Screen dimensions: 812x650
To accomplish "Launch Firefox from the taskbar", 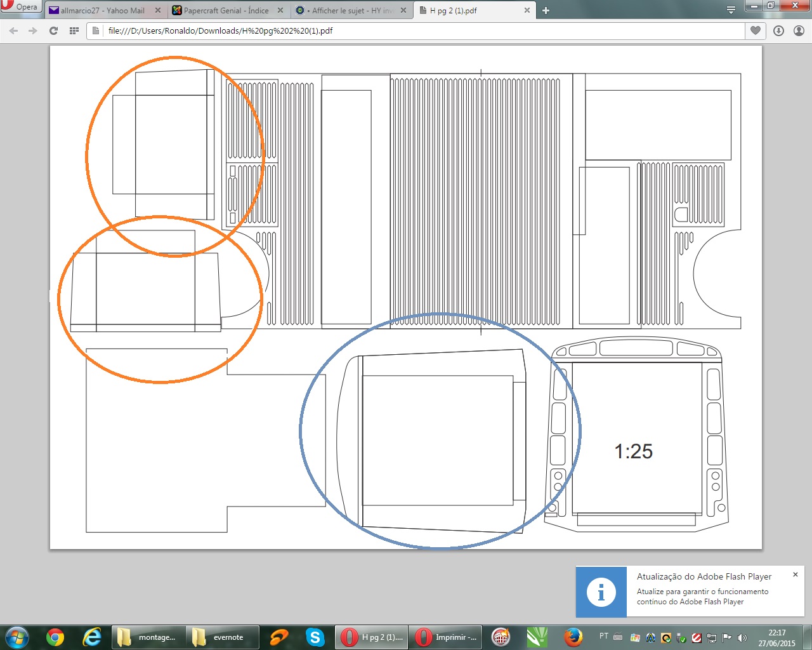I will click(573, 637).
